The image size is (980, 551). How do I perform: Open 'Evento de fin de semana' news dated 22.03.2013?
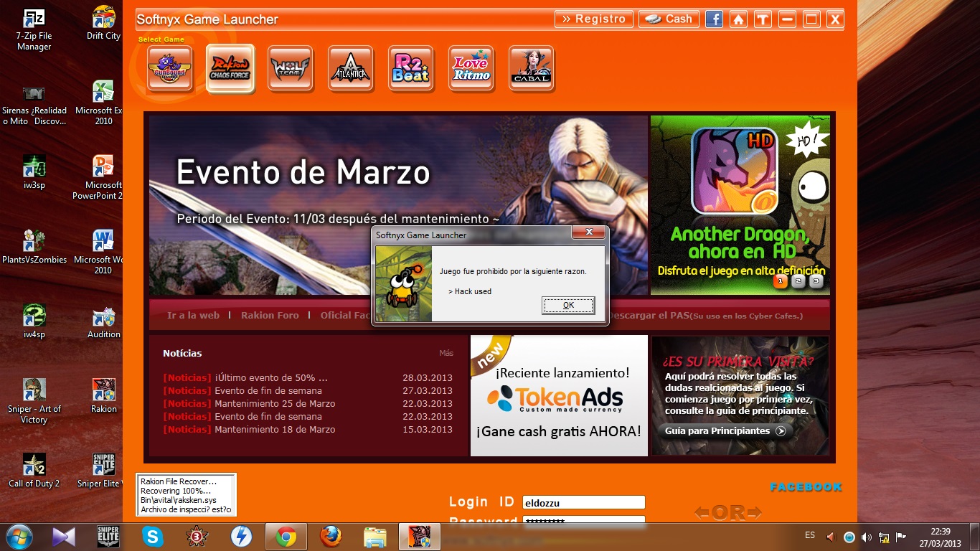coord(242,417)
